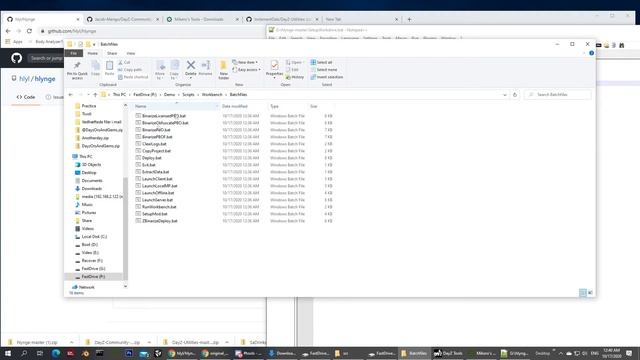This screenshot has width=640, height=360.
Task: Click Select none in ribbon
Action: click(324, 70)
